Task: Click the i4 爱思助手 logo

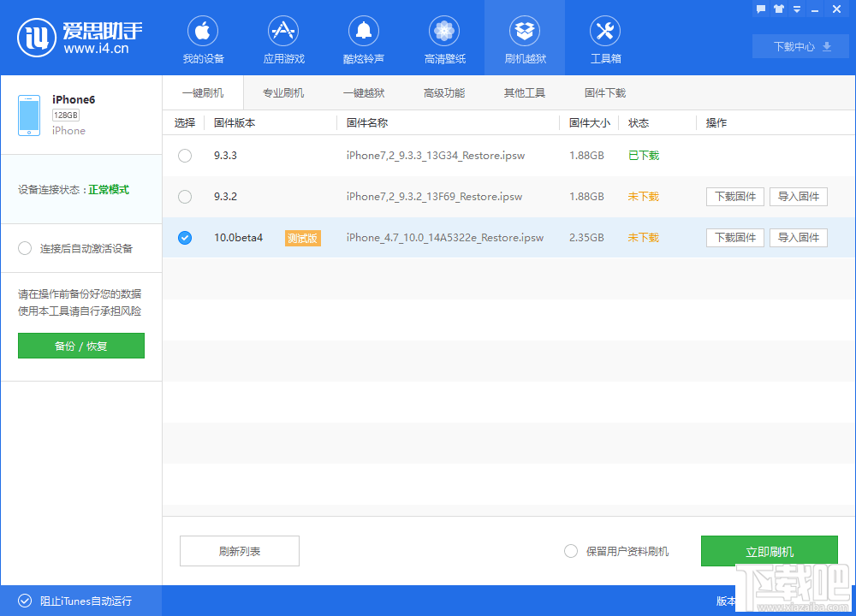Action: coord(80,38)
